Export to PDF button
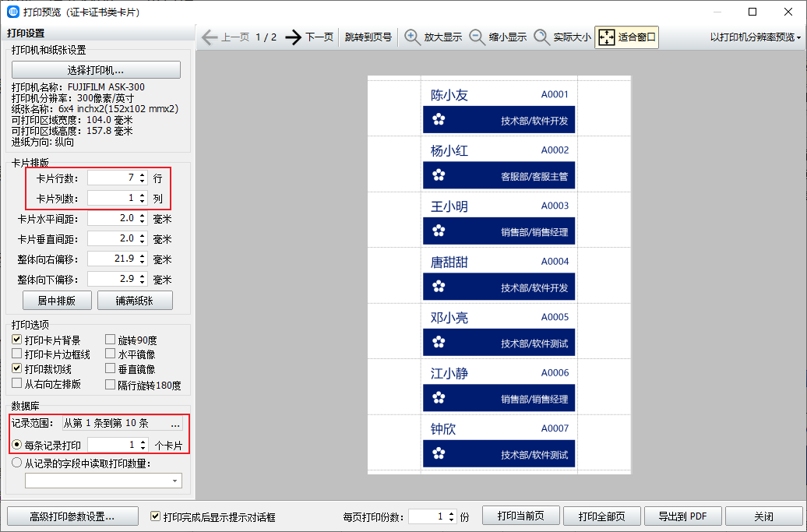Image resolution: width=807 pixels, height=532 pixels. coord(682,516)
